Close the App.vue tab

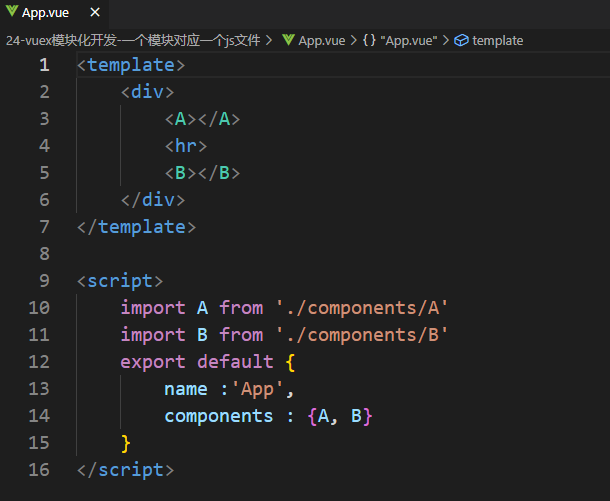tap(95, 12)
